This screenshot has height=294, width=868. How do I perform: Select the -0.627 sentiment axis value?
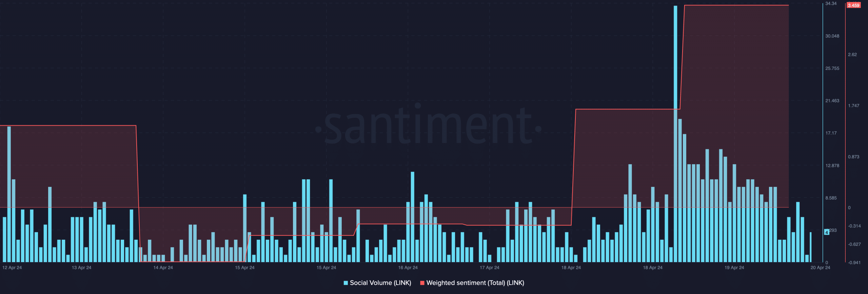click(854, 244)
